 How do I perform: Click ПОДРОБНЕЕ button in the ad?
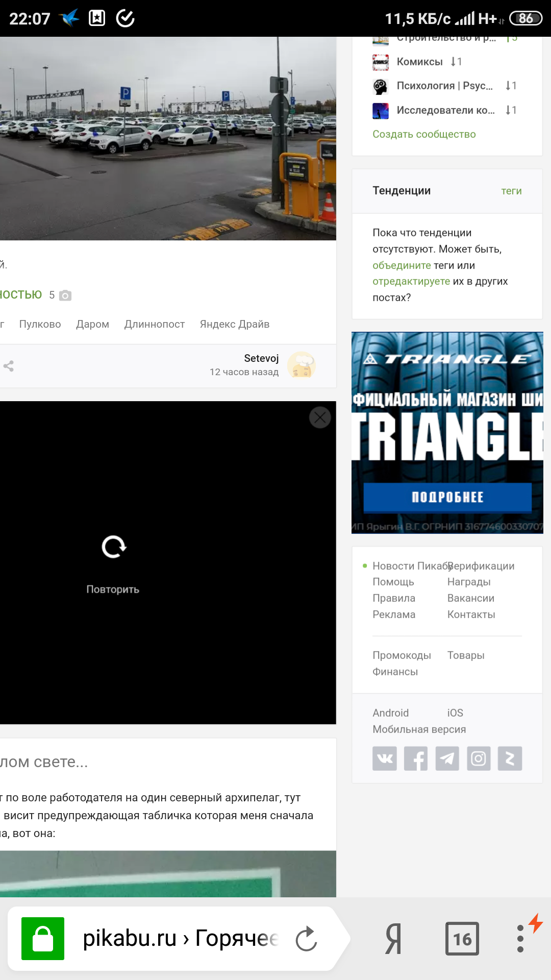coord(447,497)
